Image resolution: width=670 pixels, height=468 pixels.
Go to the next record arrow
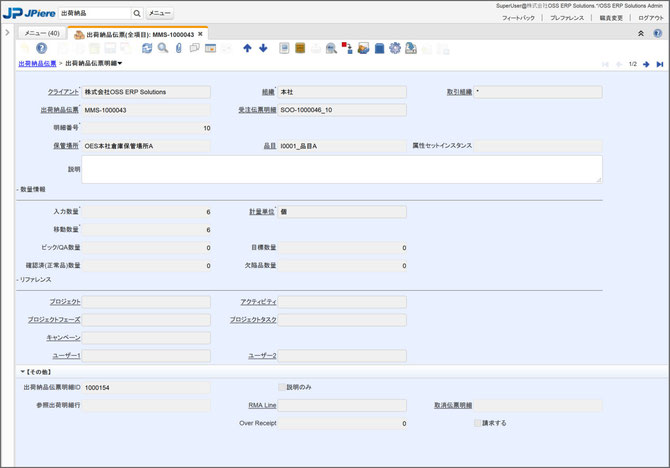tap(646, 64)
